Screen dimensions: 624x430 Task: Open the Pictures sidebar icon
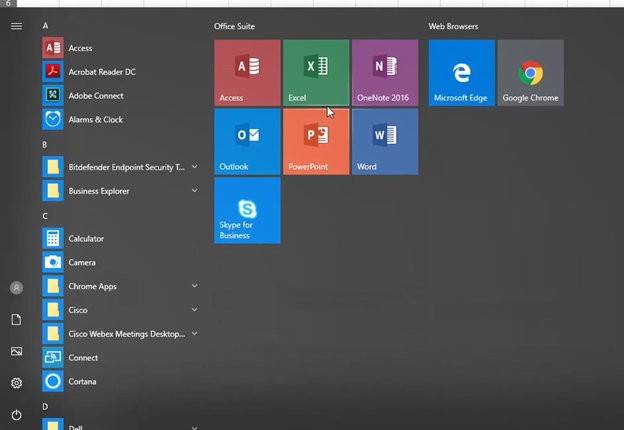(x=16, y=351)
